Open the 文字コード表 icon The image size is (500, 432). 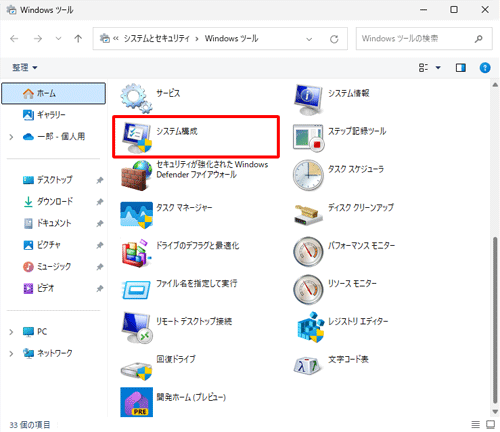(x=308, y=366)
